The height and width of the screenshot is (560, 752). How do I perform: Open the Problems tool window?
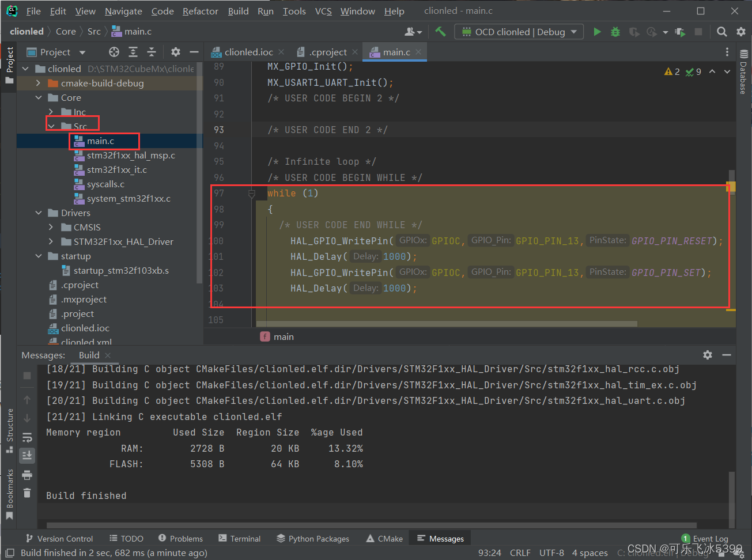180,539
